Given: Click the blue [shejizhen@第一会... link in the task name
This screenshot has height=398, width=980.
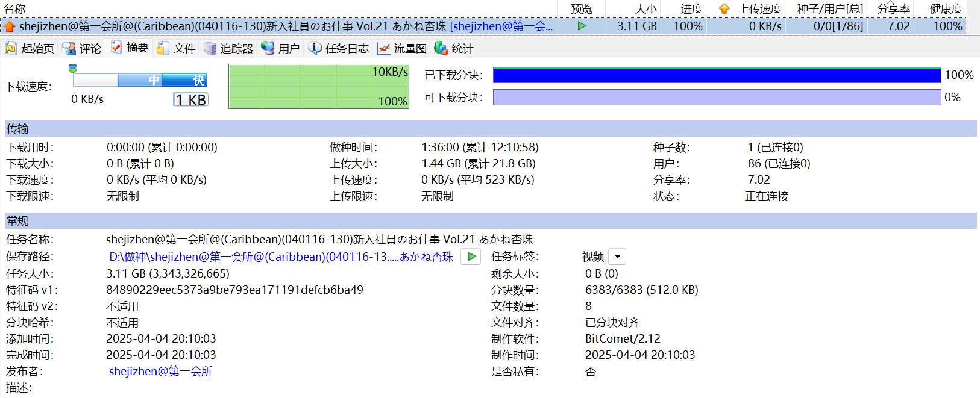Looking at the screenshot, I should click(501, 26).
